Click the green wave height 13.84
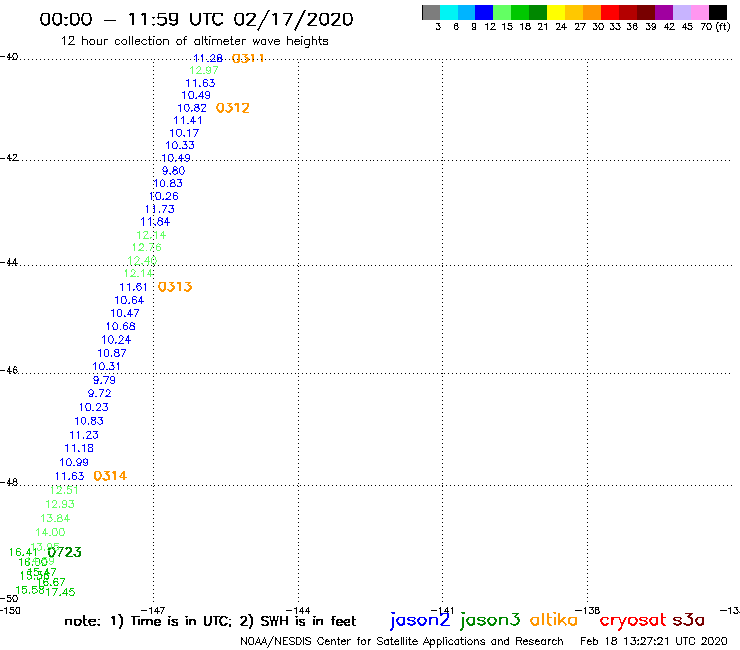 [55, 518]
